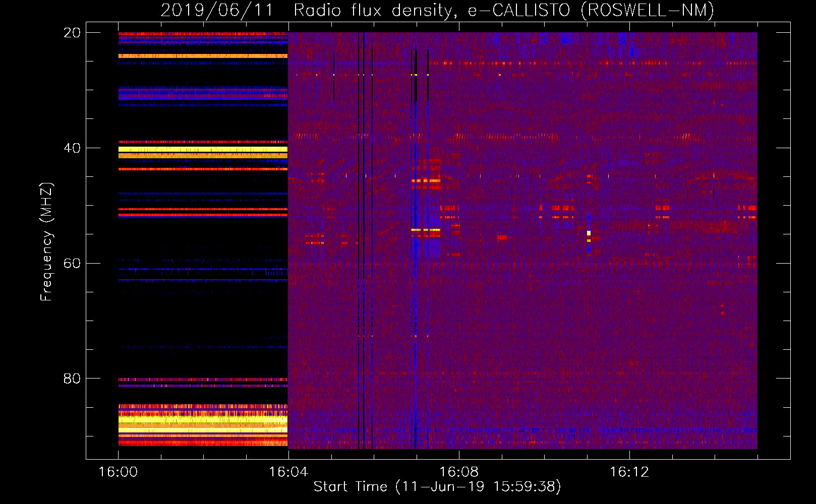The image size is (816, 504).
Task: Click the yellow streak near 54 MHz at 16:07
Action: click(x=425, y=230)
